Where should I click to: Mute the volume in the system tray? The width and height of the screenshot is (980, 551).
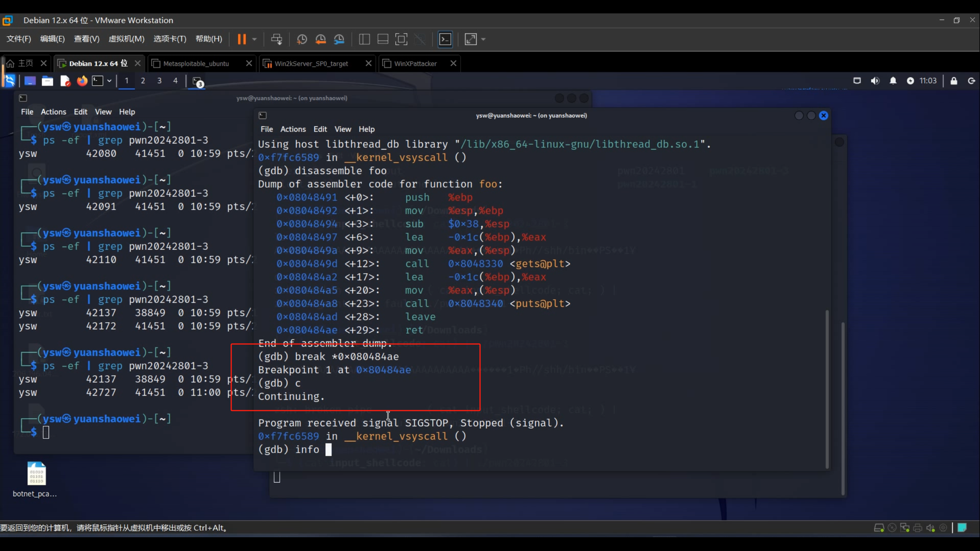point(875,81)
